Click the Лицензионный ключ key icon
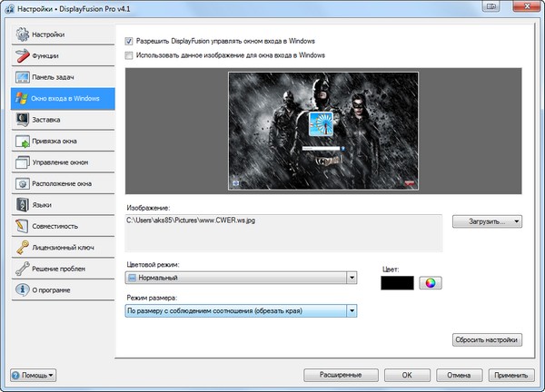545x392 pixels. [x=20, y=248]
